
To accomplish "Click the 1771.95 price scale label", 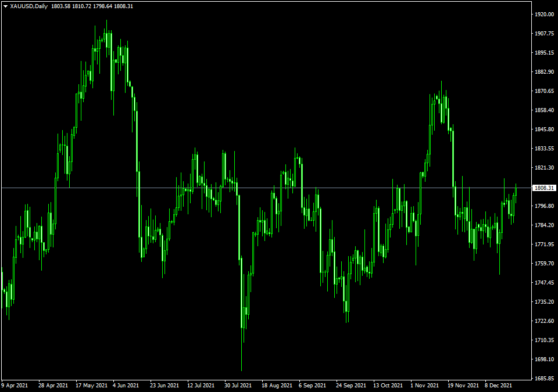I will [x=545, y=244].
